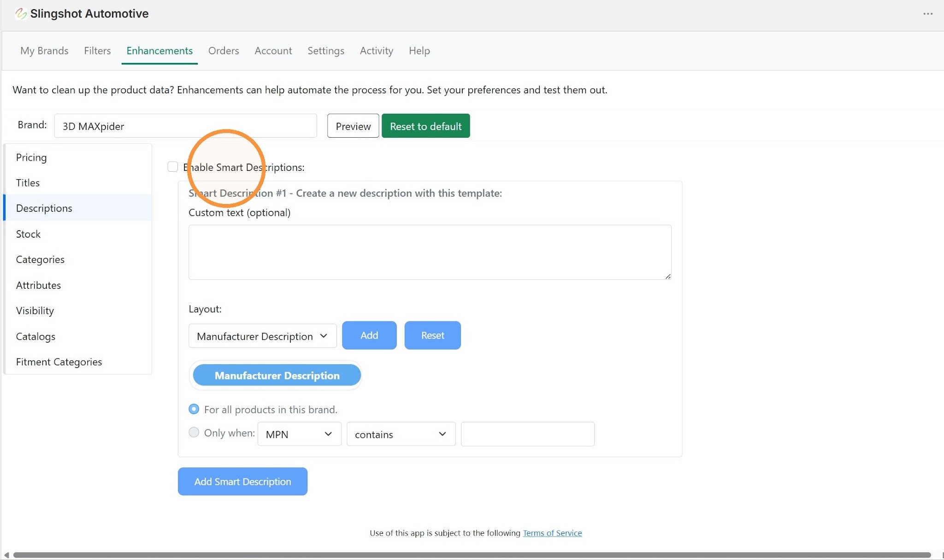Click the Brand field showing 3D MAXpider
944x560 pixels.
click(x=186, y=126)
